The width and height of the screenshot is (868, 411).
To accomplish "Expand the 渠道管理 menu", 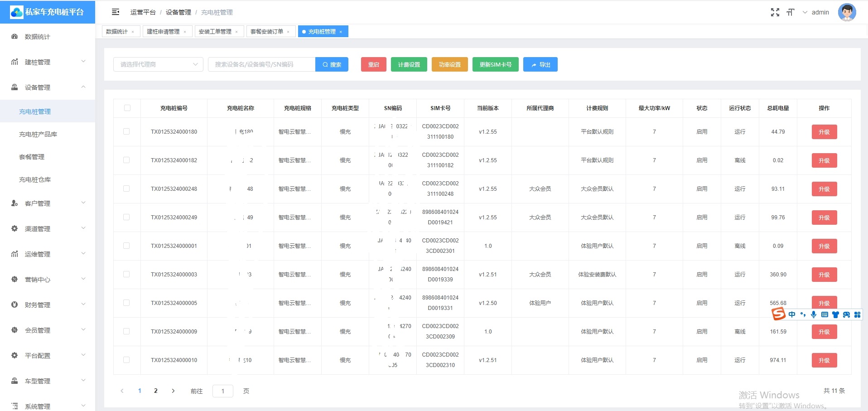I will point(83,228).
